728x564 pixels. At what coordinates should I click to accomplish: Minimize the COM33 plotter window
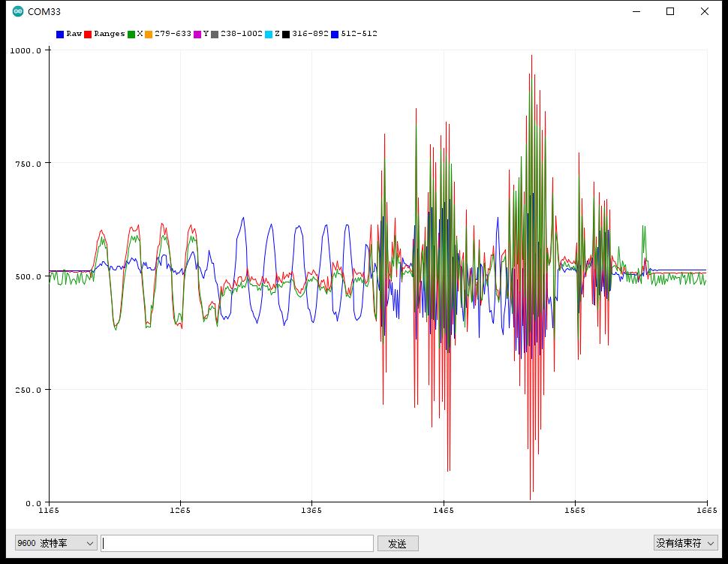pos(636,11)
